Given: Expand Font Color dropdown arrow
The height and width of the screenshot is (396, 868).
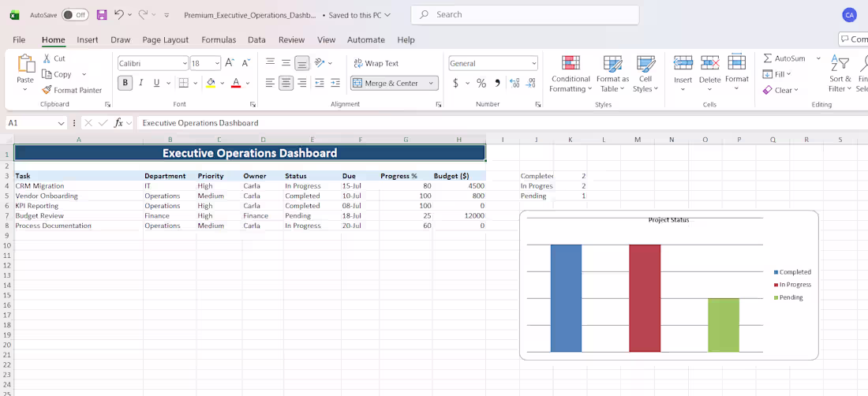Looking at the screenshot, I should tap(248, 83).
